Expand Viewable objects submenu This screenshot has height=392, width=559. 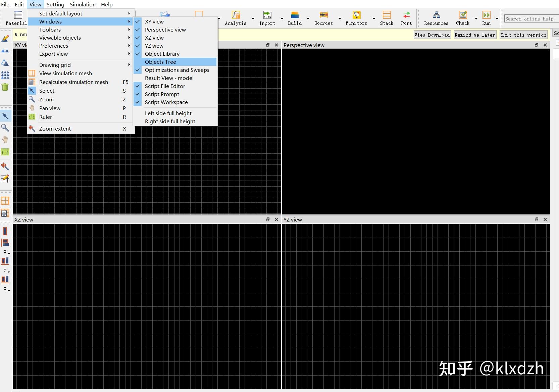coord(81,38)
